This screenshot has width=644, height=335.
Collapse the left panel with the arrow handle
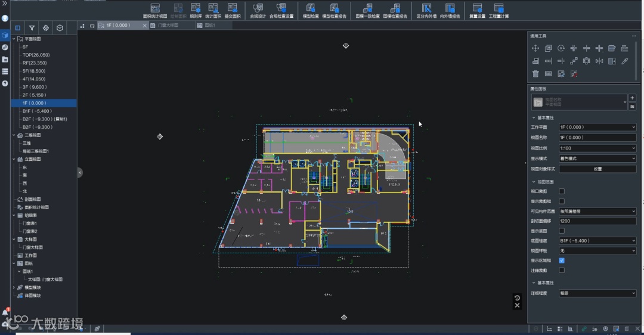pos(80,172)
